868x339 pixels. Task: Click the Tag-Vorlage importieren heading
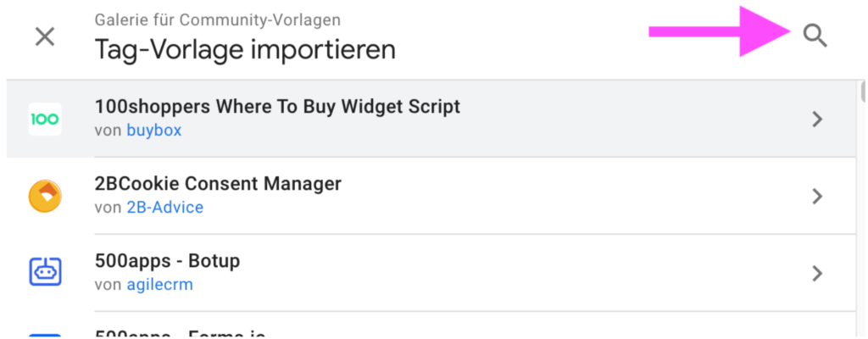(245, 49)
